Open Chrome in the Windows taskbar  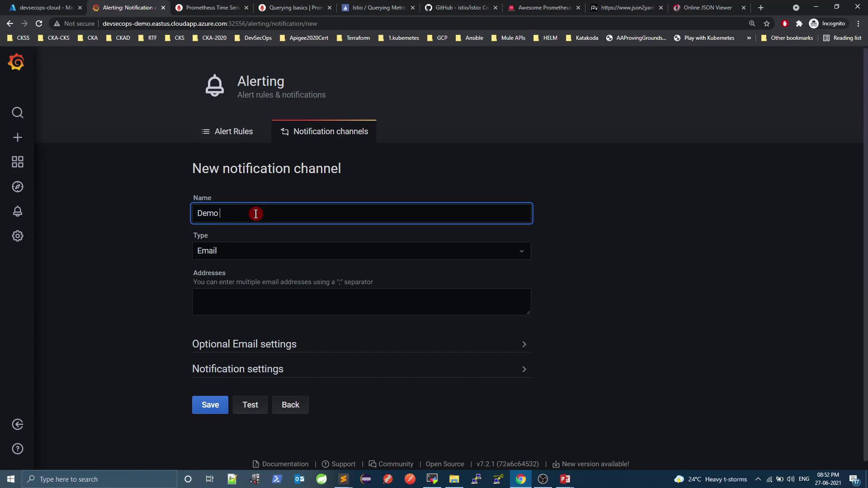pyautogui.click(x=521, y=479)
